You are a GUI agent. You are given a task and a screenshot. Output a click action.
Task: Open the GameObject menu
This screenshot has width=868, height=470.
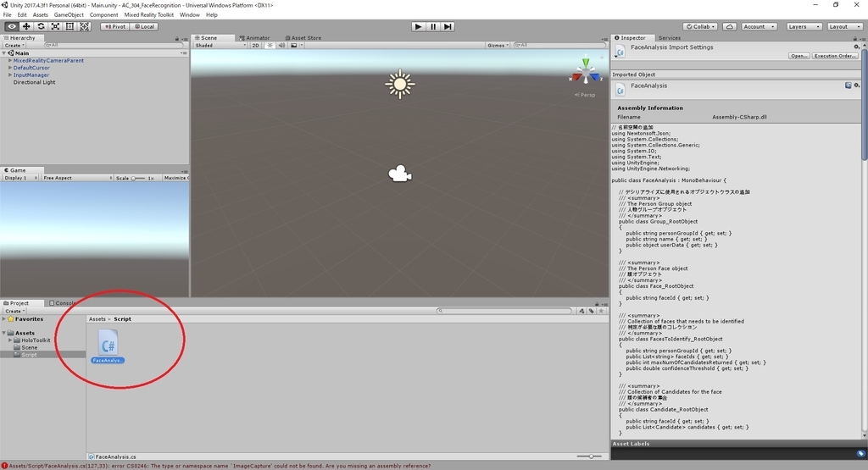coord(69,15)
